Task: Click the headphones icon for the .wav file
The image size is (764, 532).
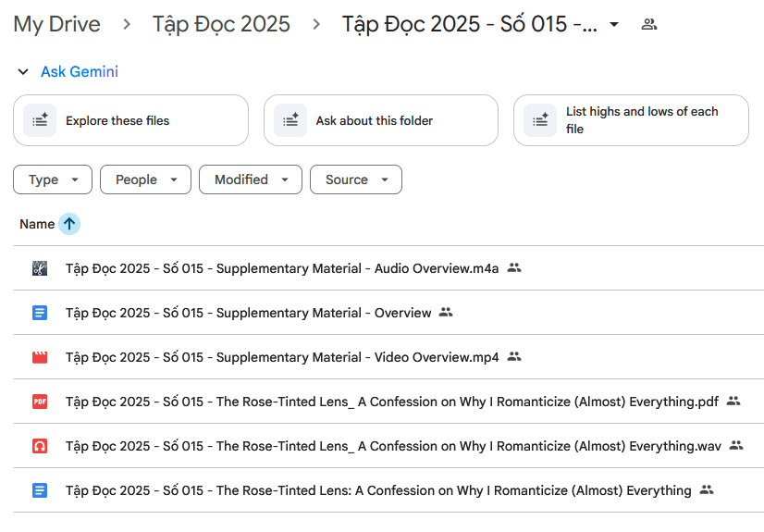Action: (x=40, y=446)
